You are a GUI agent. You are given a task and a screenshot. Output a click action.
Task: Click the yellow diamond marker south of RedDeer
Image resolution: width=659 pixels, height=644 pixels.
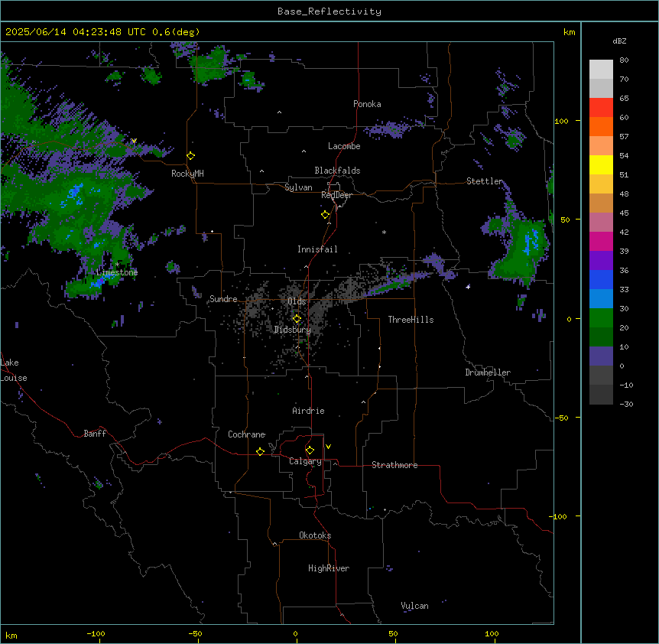coord(326,215)
